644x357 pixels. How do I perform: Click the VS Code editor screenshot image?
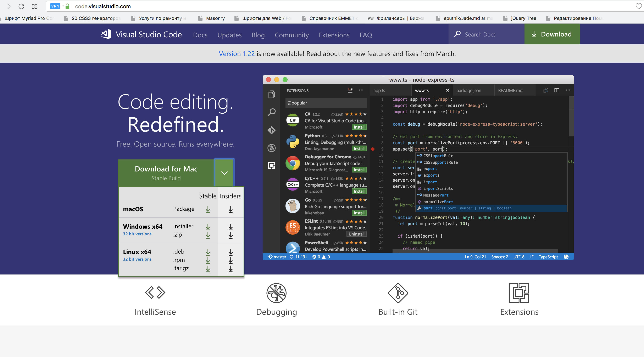[x=418, y=168]
